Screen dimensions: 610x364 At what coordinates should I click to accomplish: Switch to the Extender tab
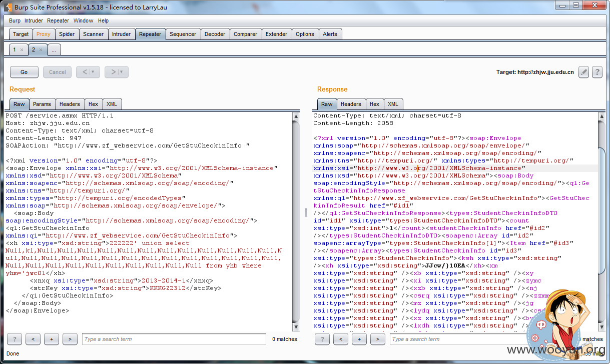click(276, 34)
